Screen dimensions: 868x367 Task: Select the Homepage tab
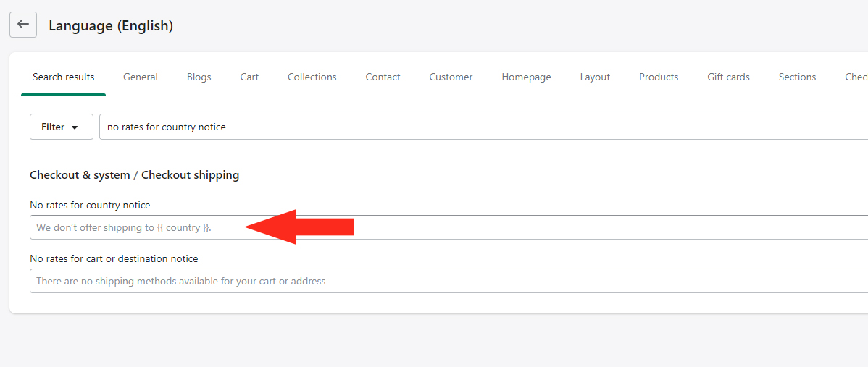pos(526,77)
